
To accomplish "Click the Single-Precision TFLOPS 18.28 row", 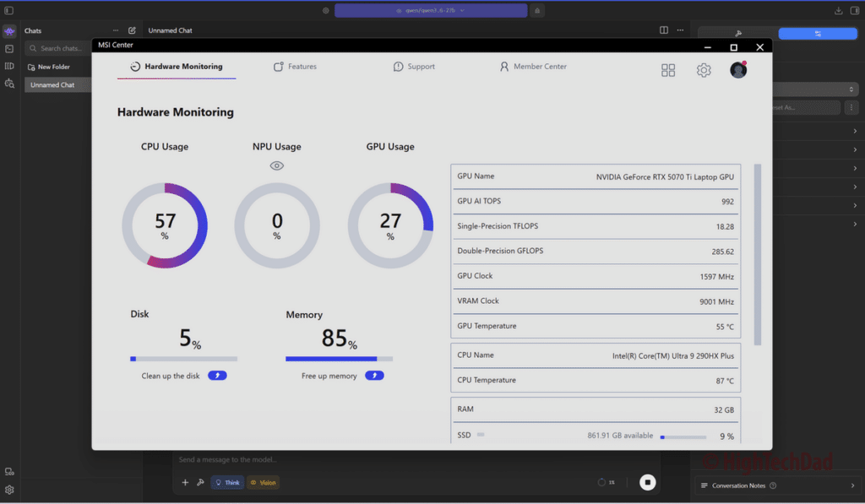I will (596, 226).
